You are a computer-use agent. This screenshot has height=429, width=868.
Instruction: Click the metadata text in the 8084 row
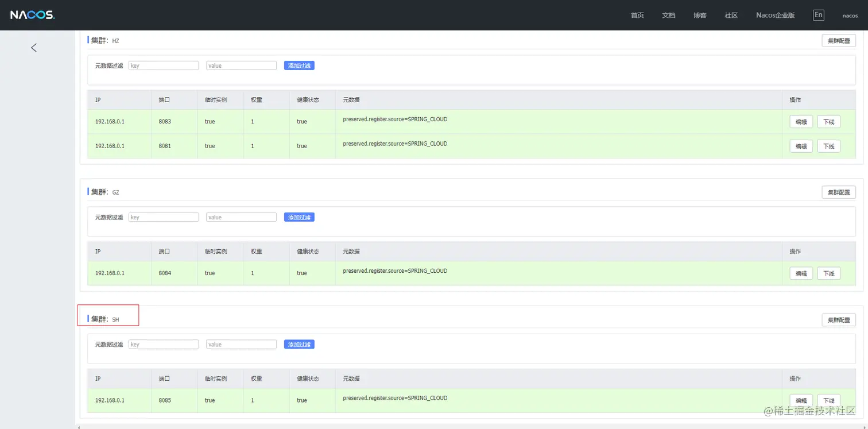click(395, 271)
